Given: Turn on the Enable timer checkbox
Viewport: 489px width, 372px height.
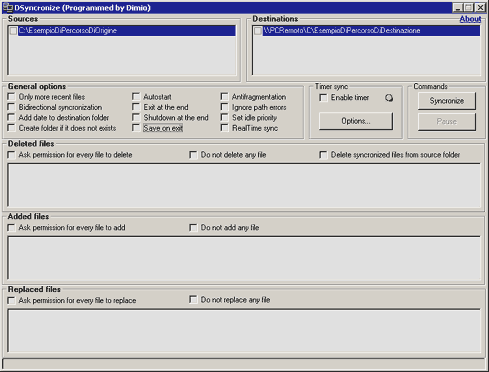Looking at the screenshot, I should point(323,98).
